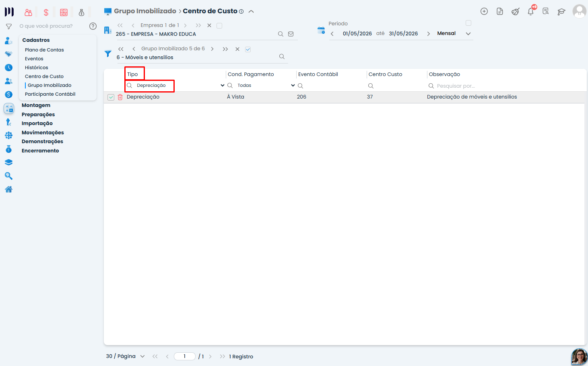Open Plano de Contas menu item
Image resolution: width=588 pixels, height=366 pixels.
[x=44, y=50]
